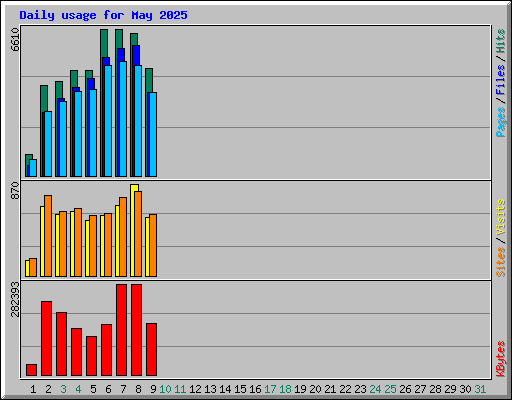512x400 pixels.
Task: Click day number 20 on the x-axis
Action: pyautogui.click(x=315, y=389)
